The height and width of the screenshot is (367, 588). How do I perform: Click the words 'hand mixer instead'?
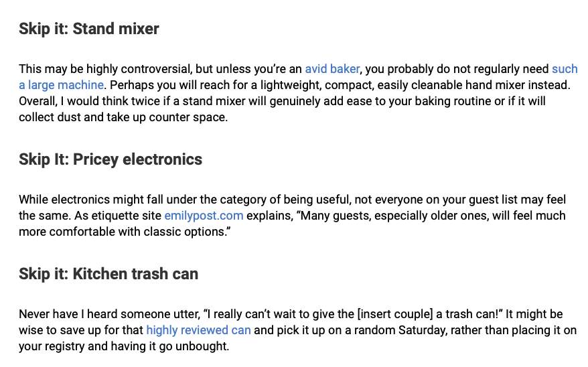(516, 85)
